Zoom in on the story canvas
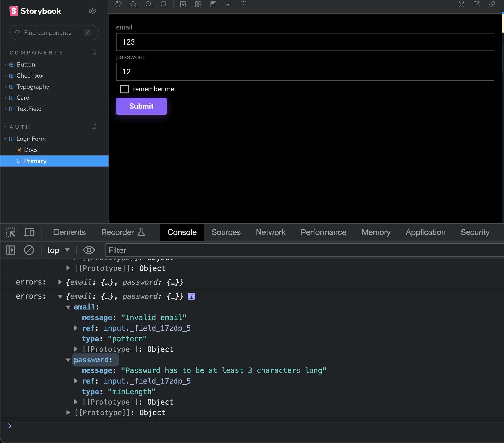 click(x=133, y=4)
